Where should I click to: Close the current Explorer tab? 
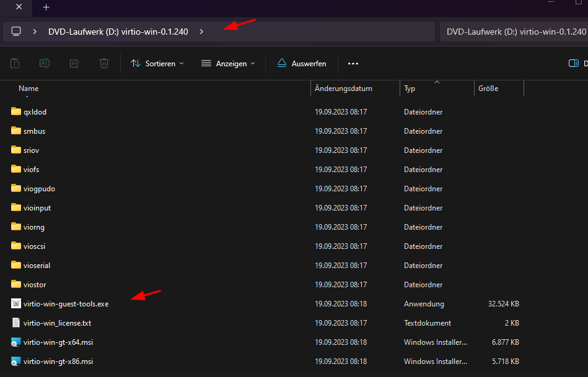pyautogui.click(x=19, y=7)
